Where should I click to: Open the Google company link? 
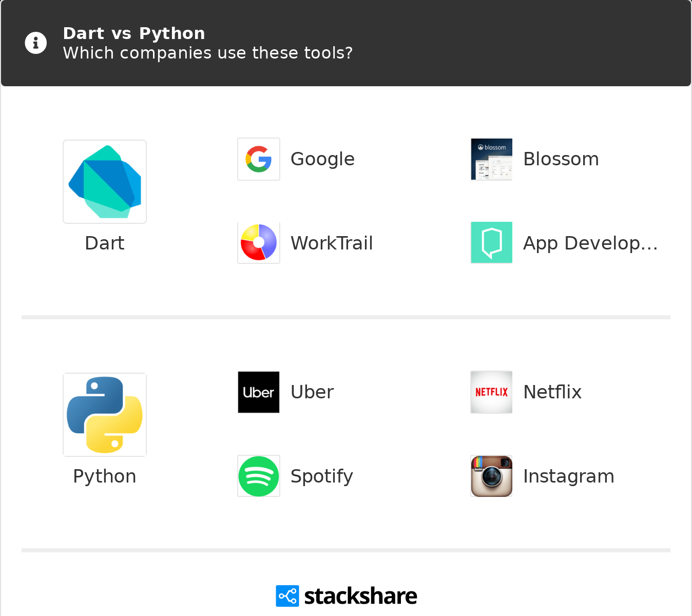[322, 159]
